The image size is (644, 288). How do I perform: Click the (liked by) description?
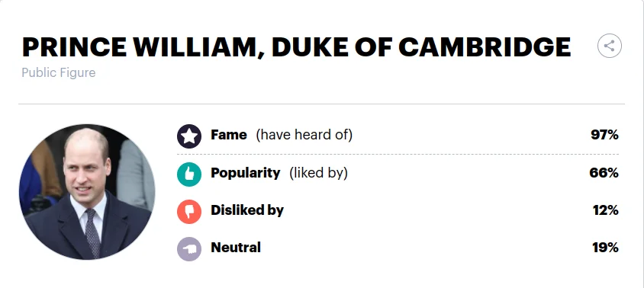pos(318,173)
